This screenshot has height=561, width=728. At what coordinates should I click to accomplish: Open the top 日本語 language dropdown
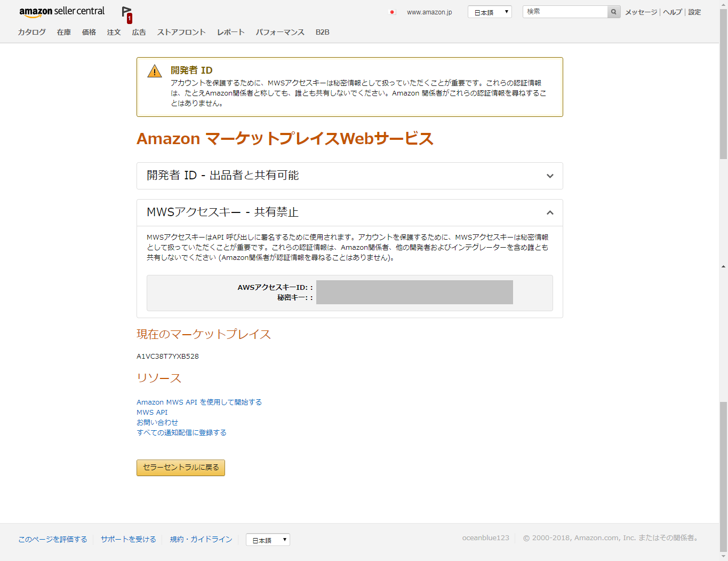pos(490,12)
